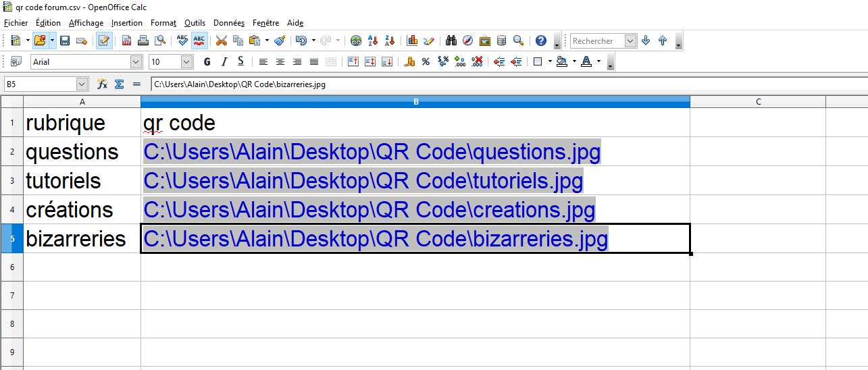Click the New spreadsheet icon
Viewport: 868px width, 370px height.
pyautogui.click(x=15, y=41)
